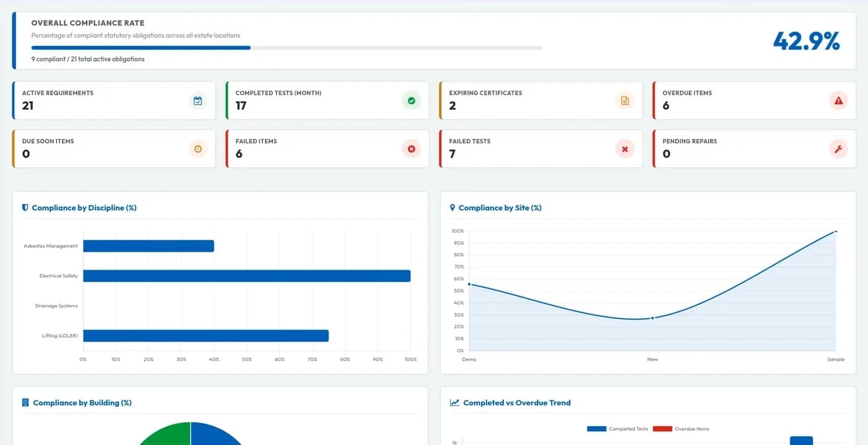
Task: Click the Compliance by Discipline (%) title
Action: tap(84, 208)
